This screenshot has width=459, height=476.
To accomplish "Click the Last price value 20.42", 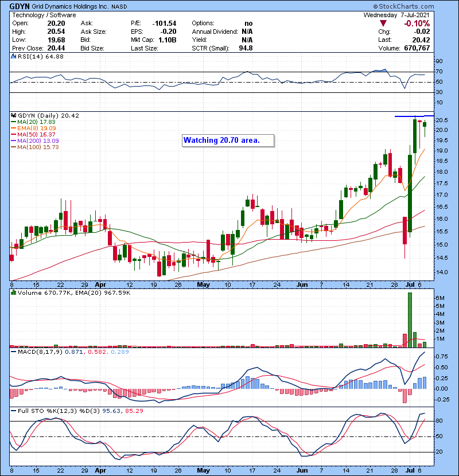I will tap(421, 40).
